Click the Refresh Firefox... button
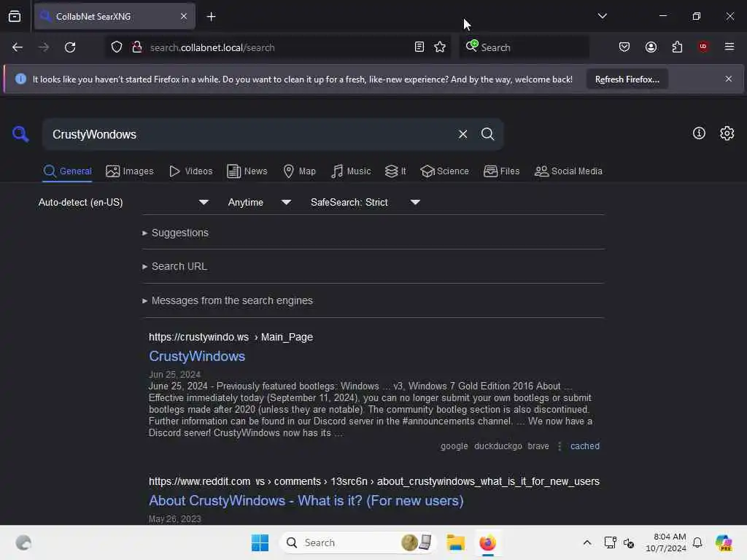This screenshot has height=560, width=747. (x=627, y=79)
